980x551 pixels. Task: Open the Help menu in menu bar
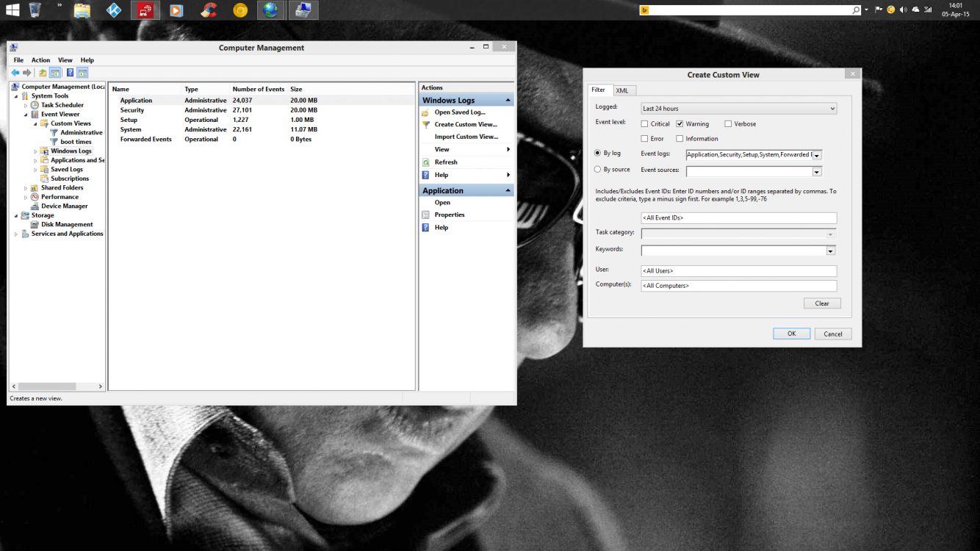87,60
